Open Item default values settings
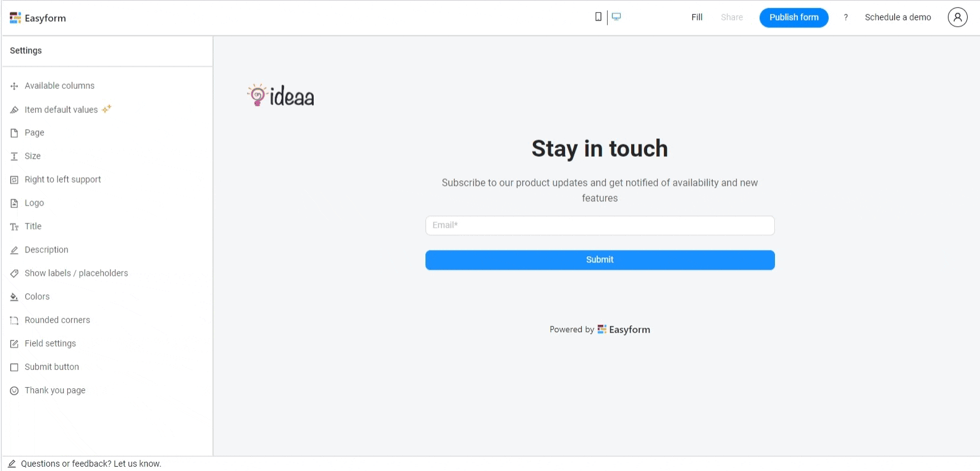Image resolution: width=980 pixels, height=471 pixels. click(x=61, y=110)
